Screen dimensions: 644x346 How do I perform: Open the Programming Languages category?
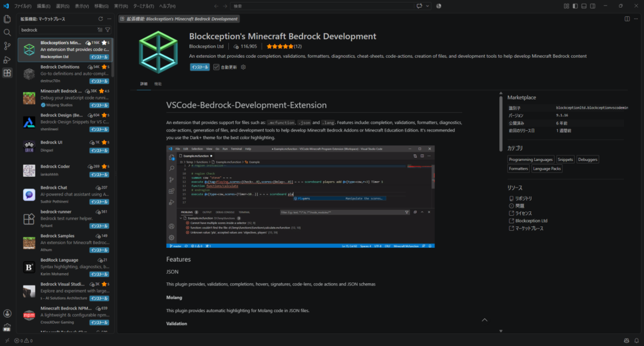click(531, 159)
